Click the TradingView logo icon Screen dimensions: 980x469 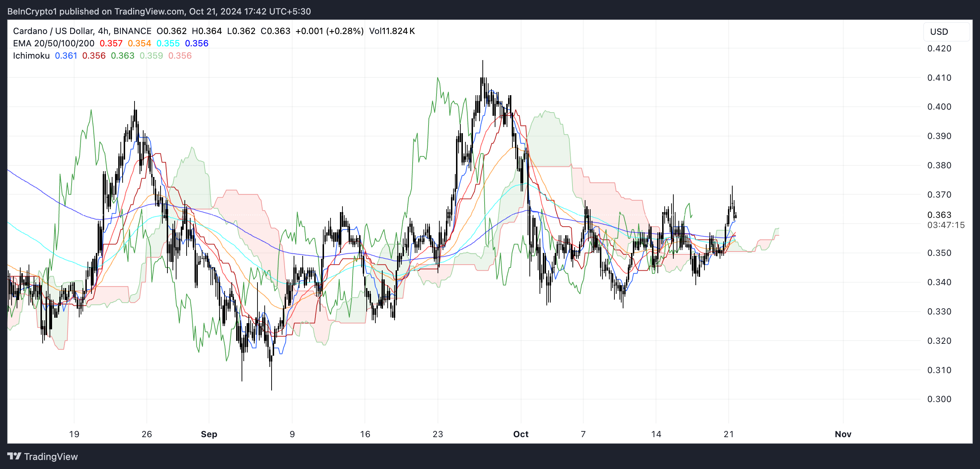[14, 456]
